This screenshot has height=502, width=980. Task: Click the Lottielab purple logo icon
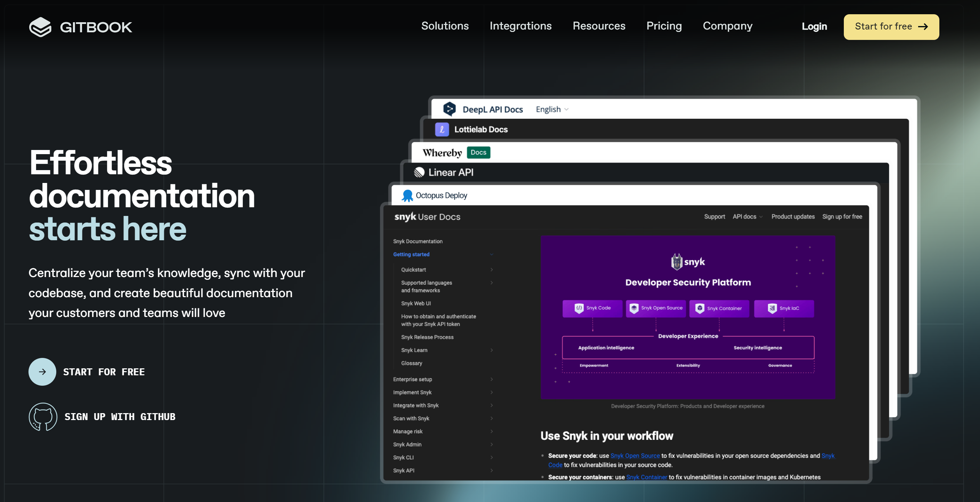pyautogui.click(x=442, y=130)
